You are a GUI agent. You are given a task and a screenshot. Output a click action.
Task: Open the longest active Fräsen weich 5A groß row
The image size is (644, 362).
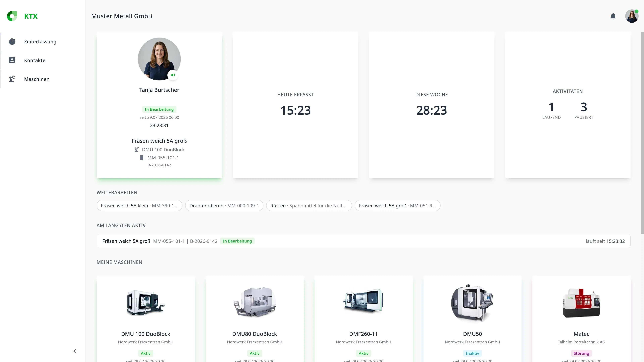pyautogui.click(x=363, y=241)
